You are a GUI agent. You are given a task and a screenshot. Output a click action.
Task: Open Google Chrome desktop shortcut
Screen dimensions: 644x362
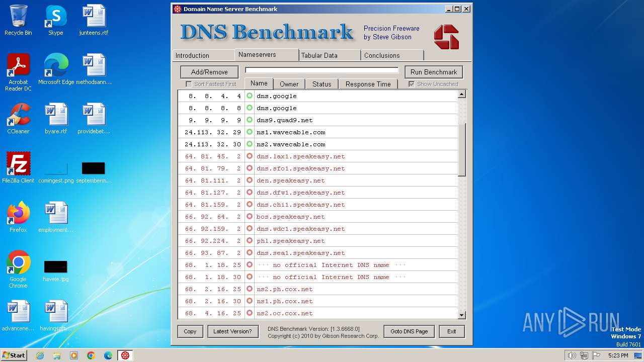point(18,269)
